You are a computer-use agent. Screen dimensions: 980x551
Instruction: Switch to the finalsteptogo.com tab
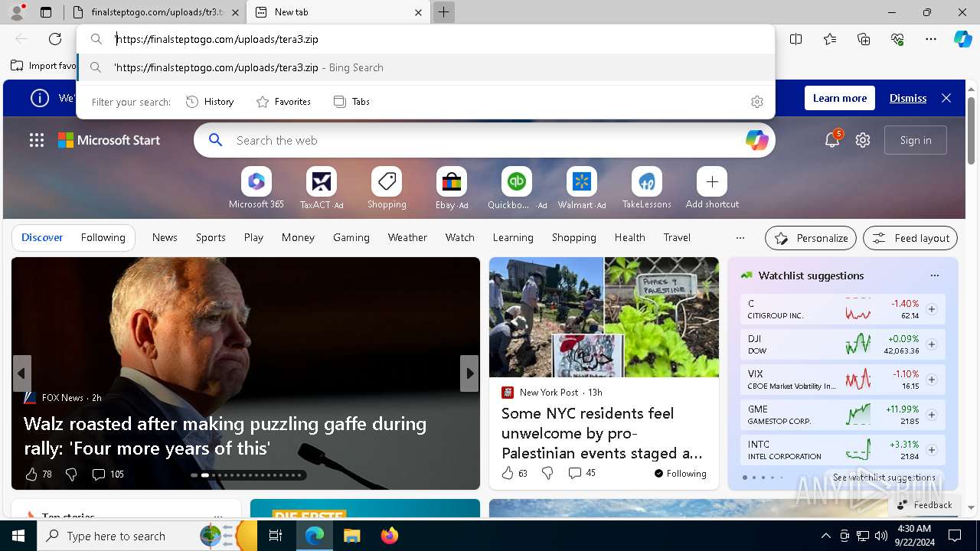tap(155, 12)
